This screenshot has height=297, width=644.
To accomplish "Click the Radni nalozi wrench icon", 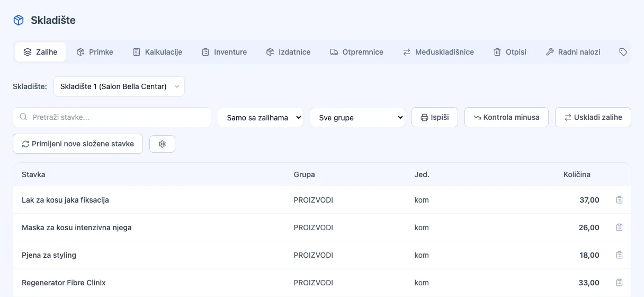I will (x=550, y=52).
